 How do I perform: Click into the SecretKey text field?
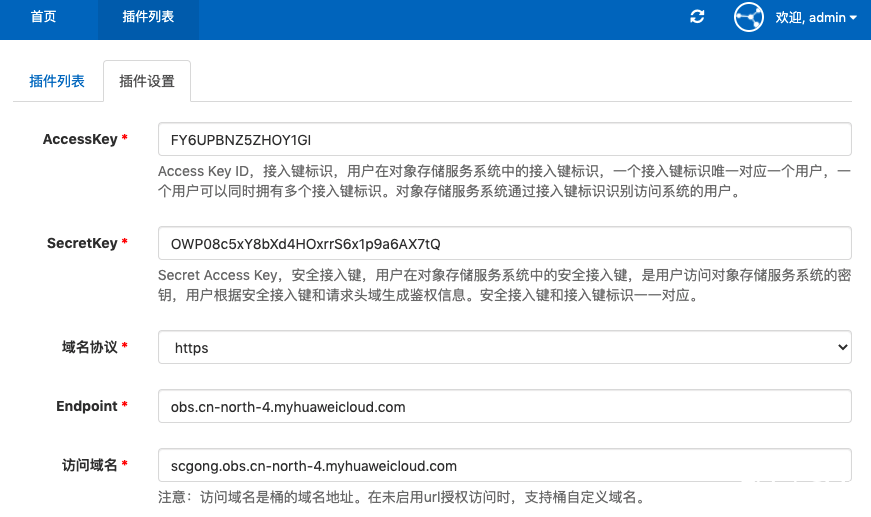point(504,243)
